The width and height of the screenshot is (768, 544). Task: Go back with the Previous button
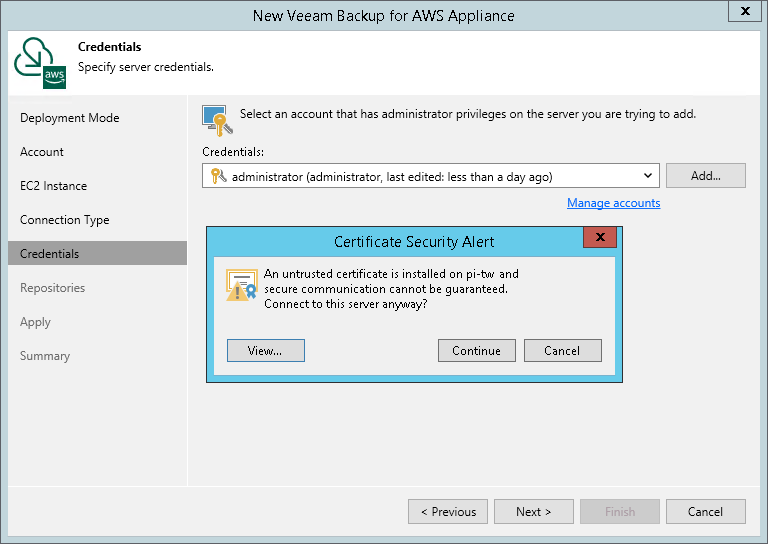[448, 512]
